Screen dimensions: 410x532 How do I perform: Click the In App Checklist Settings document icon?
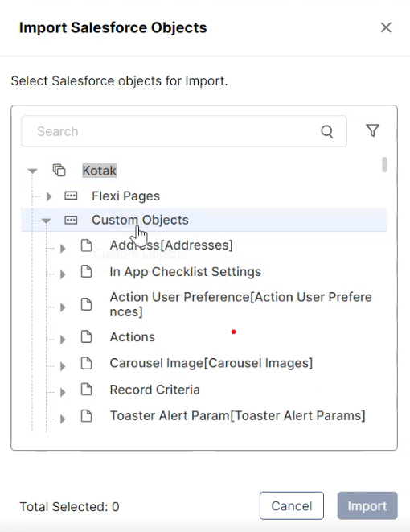point(86,271)
